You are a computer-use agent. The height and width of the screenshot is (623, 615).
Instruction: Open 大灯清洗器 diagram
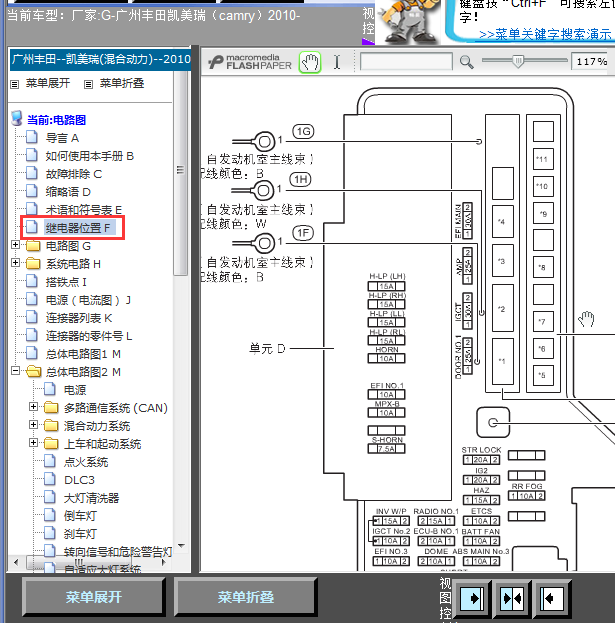click(x=91, y=498)
